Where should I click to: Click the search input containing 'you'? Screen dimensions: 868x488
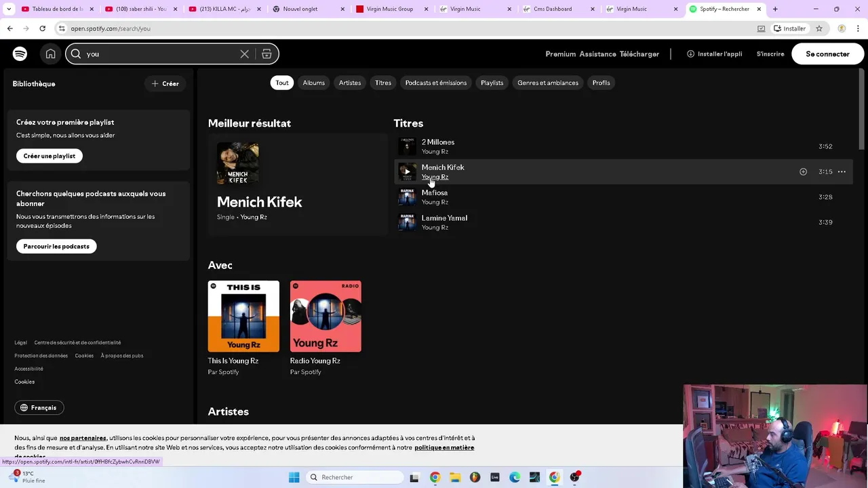(159, 54)
